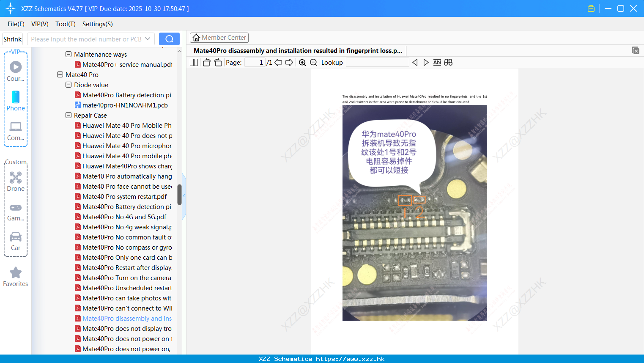This screenshot has width=644, height=363.
Task: Open Favorites star icon
Action: pyautogui.click(x=16, y=277)
